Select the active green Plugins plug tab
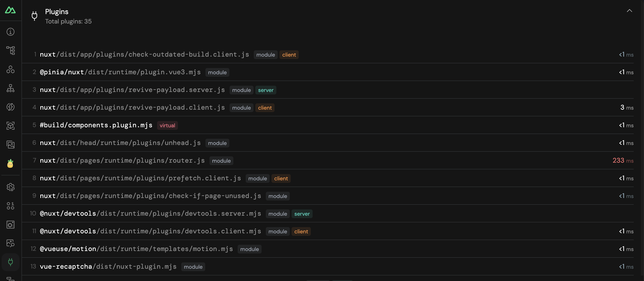Viewport: 644px width, 281px height. [10, 262]
